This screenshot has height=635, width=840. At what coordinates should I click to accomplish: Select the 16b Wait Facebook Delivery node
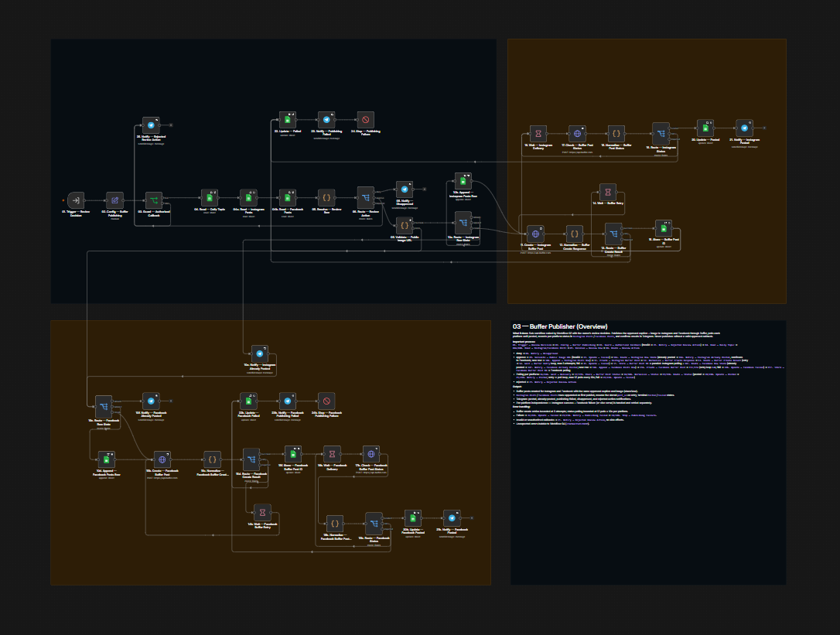tap(332, 454)
